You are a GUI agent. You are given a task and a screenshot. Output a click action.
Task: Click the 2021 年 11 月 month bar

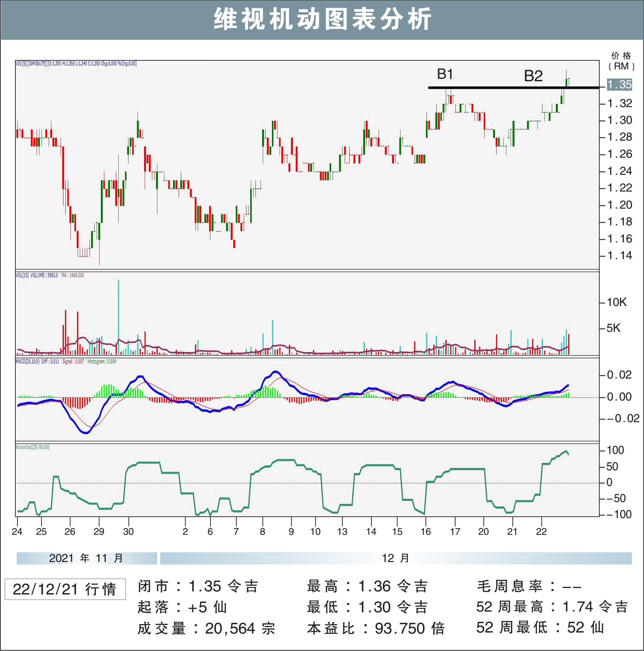(87, 558)
